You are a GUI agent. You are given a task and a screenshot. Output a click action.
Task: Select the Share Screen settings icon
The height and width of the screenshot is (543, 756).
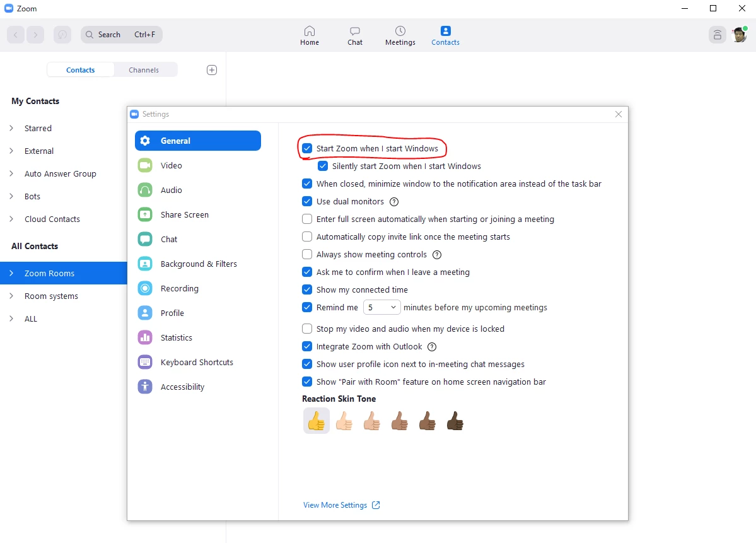tap(145, 214)
